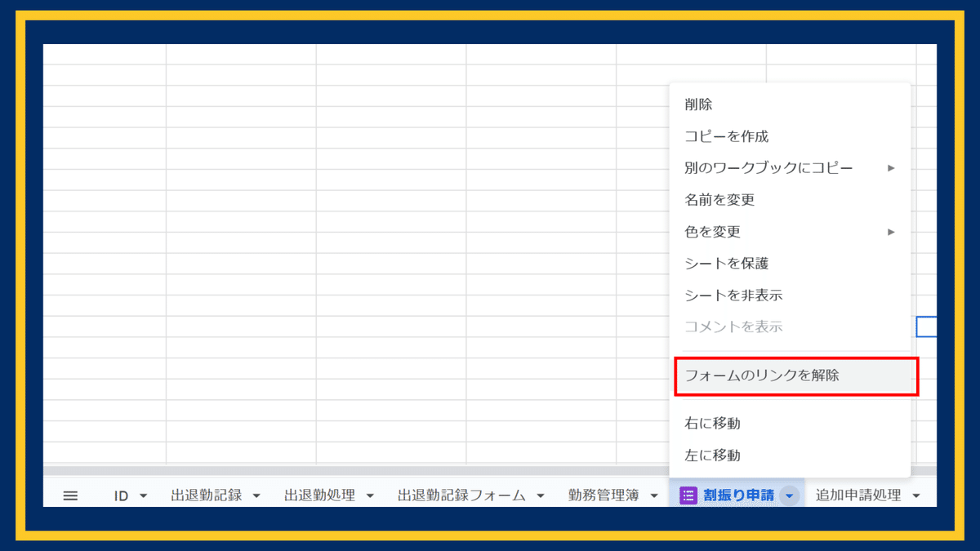This screenshot has height=551, width=980.
Task: Go to 出退勤記録フォーム sheet tab
Action: [461, 495]
